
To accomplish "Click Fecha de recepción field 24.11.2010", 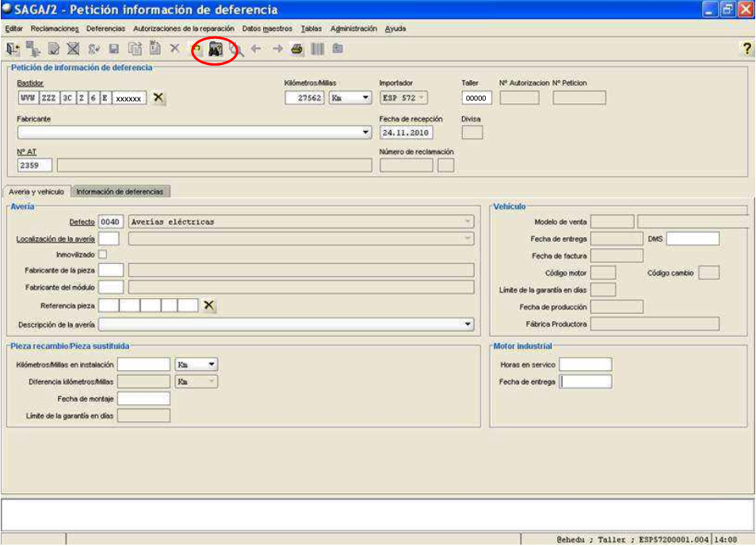I will click(x=406, y=132).
